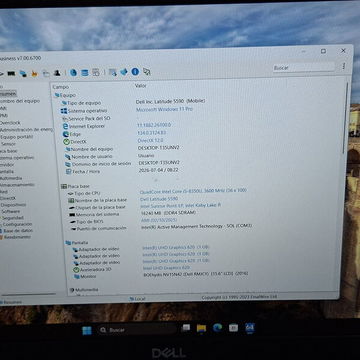Click the black memory chip toolbar icon
Screen dimensions: 360x360
[x=11, y=73]
